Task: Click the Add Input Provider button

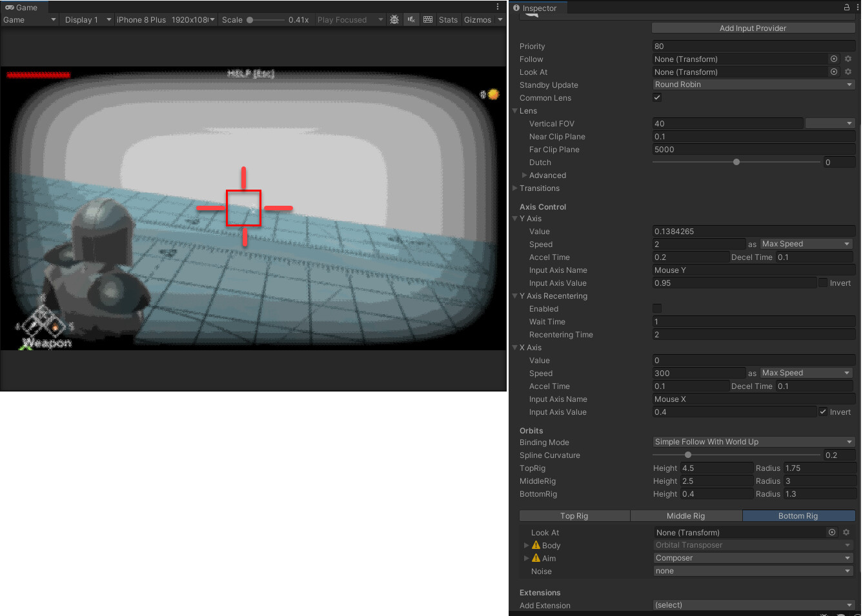Action: 753,28
